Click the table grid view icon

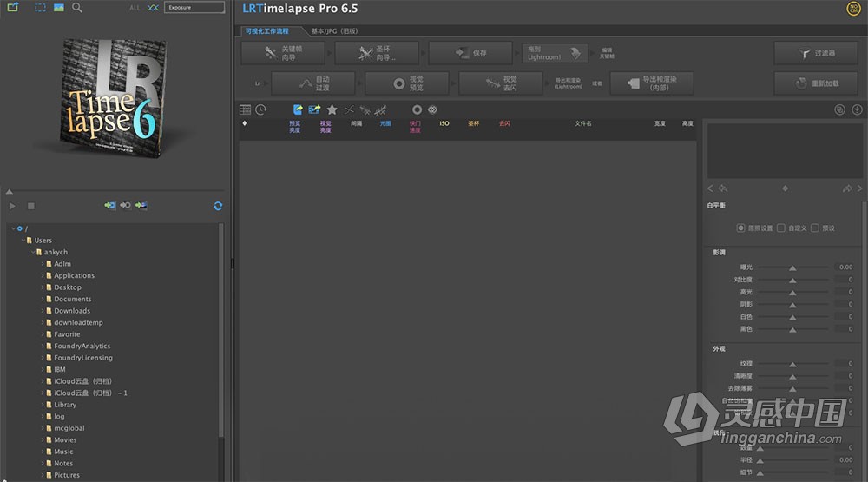pyautogui.click(x=246, y=109)
